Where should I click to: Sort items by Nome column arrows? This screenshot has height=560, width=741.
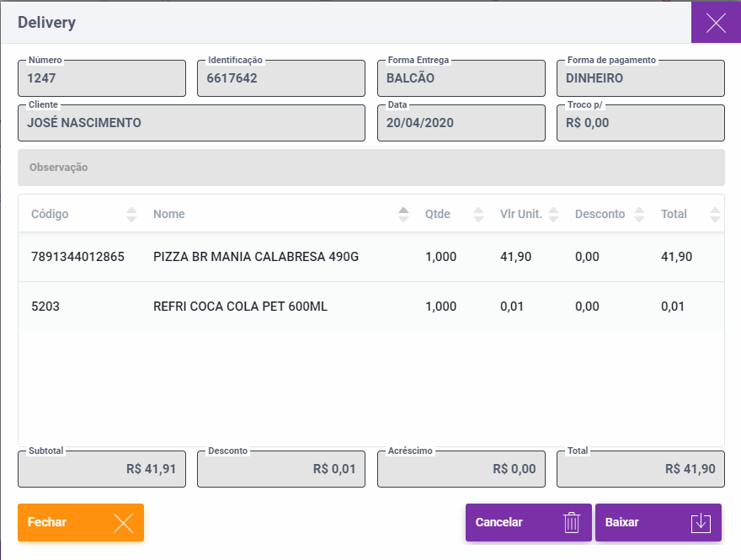tap(403, 214)
